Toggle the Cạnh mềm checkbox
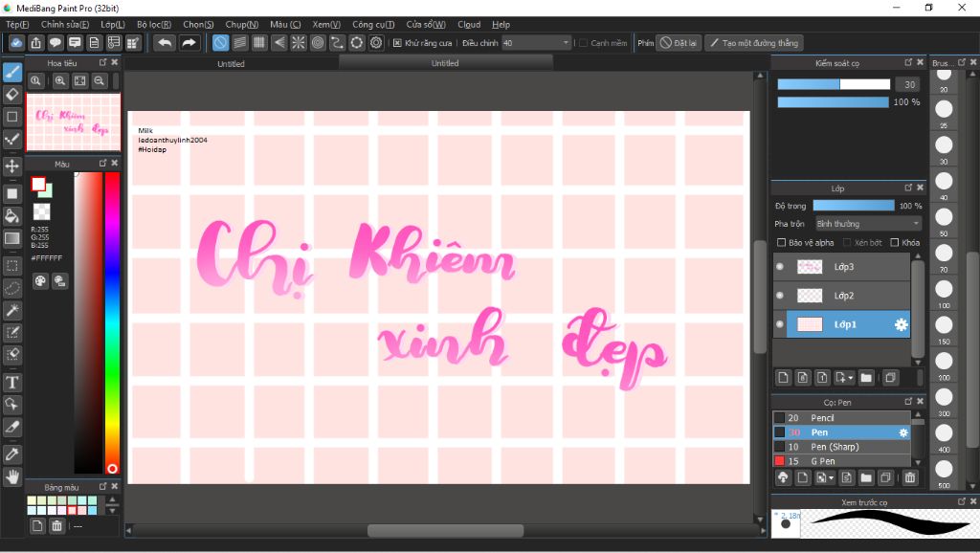 tap(583, 43)
